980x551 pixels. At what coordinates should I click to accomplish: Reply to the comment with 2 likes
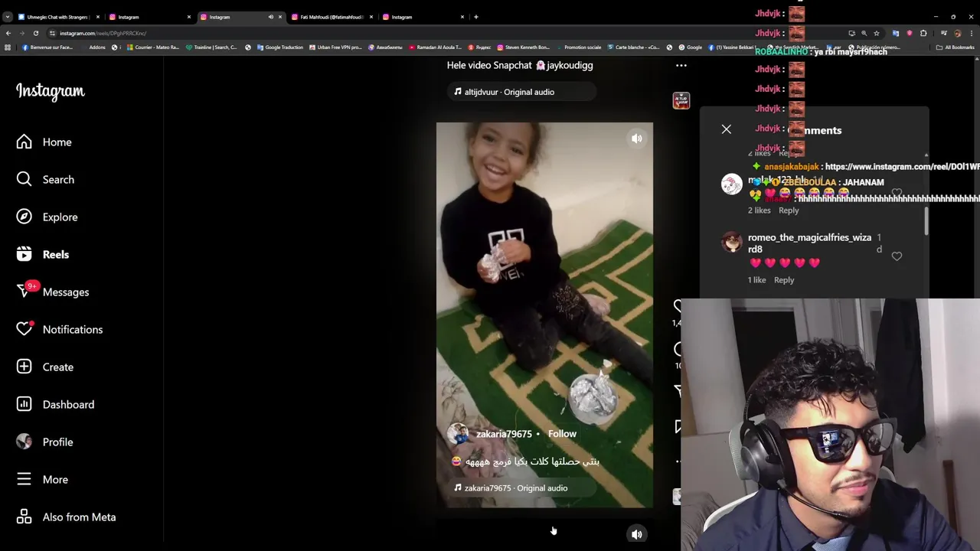(x=789, y=210)
